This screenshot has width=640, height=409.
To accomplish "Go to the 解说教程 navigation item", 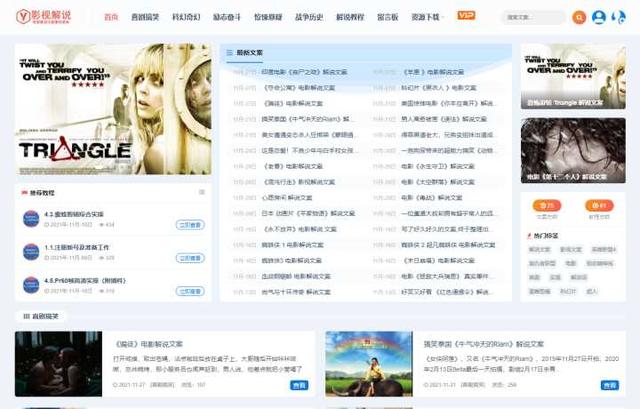I will [x=350, y=17].
